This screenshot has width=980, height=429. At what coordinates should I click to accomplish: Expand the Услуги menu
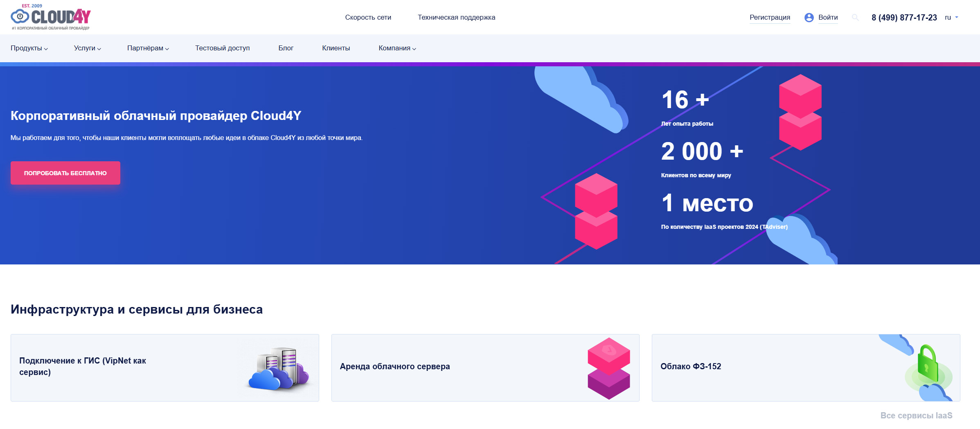click(87, 48)
